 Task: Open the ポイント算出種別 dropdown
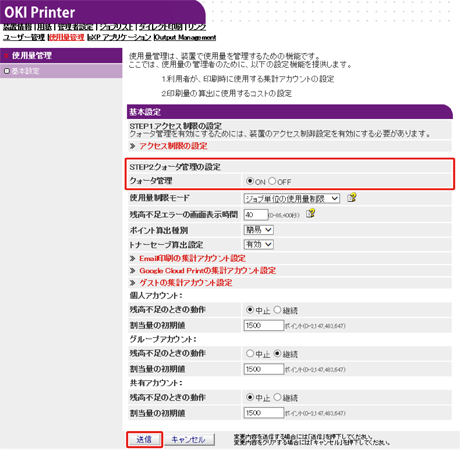pos(259,230)
